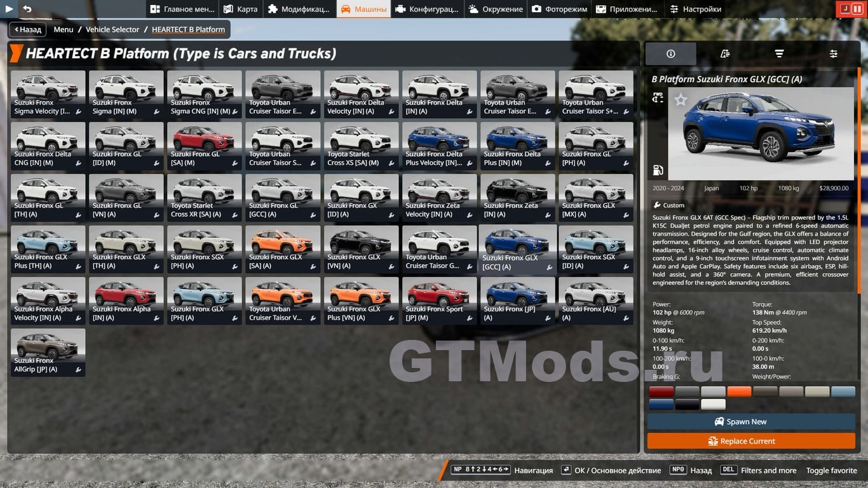The image size is (868, 488).
Task: Open the filter funnel icon in side panel
Action: tap(779, 54)
